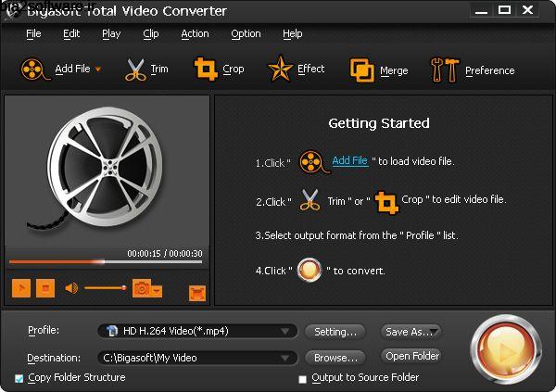Image resolution: width=556 pixels, height=392 pixels.
Task: Select the Crop tool in toolbar
Action: click(206, 69)
